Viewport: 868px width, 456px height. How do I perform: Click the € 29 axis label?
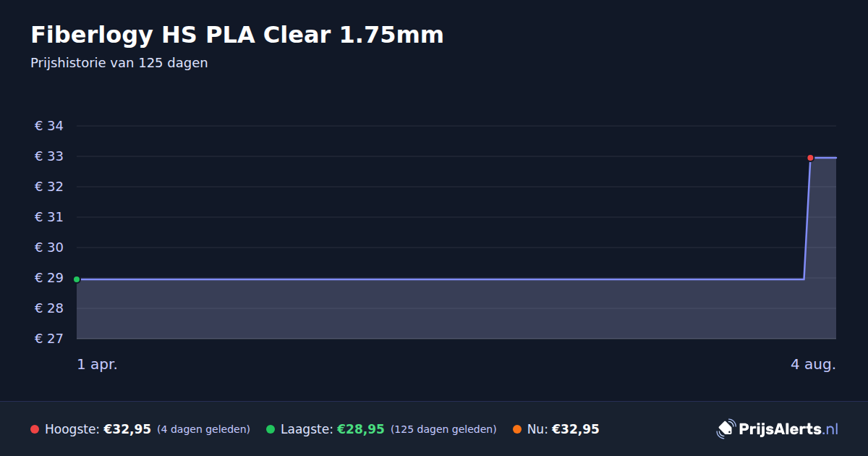point(49,278)
